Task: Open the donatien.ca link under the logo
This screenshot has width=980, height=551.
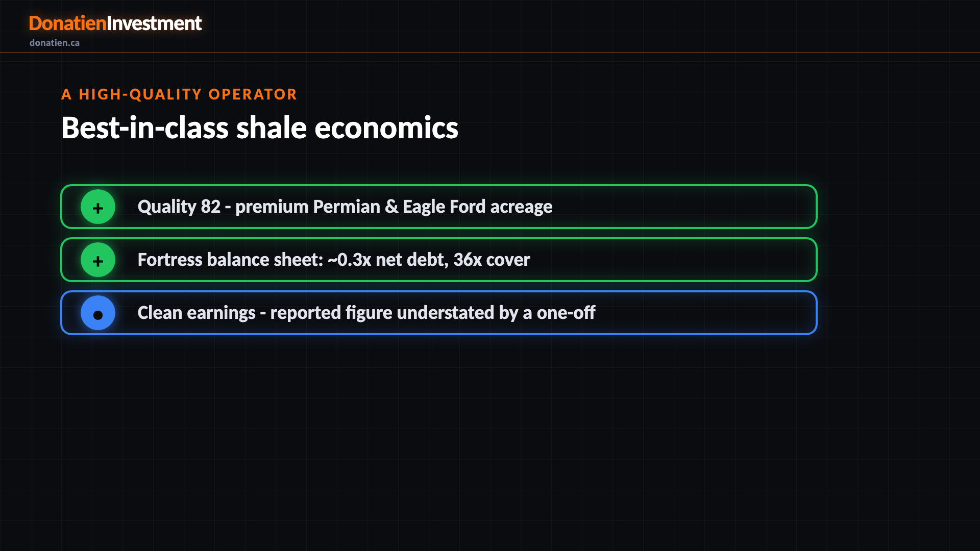Action: coord(55,43)
